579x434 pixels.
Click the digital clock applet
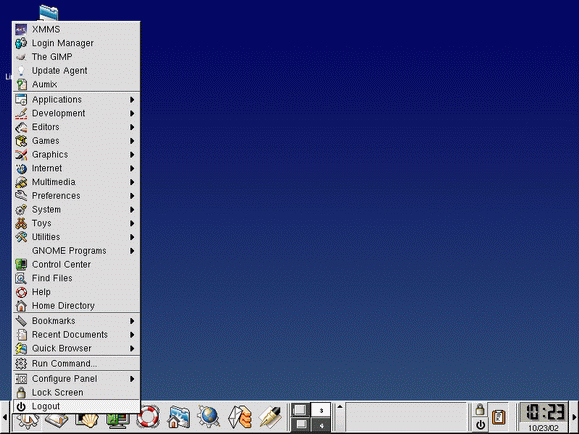[544, 417]
